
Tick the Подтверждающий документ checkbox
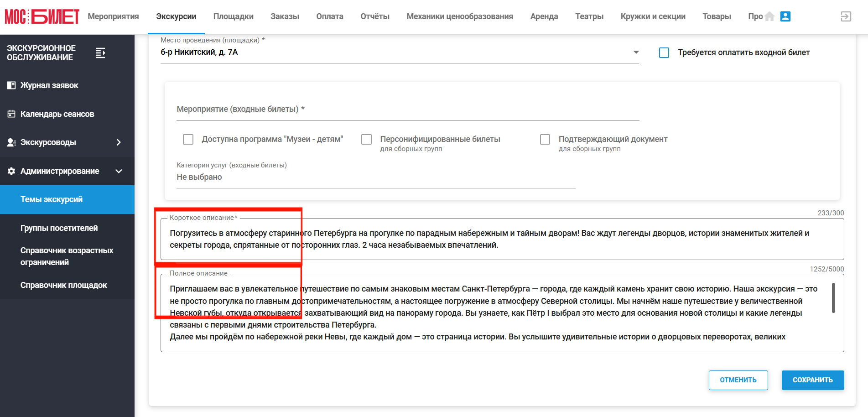click(545, 139)
